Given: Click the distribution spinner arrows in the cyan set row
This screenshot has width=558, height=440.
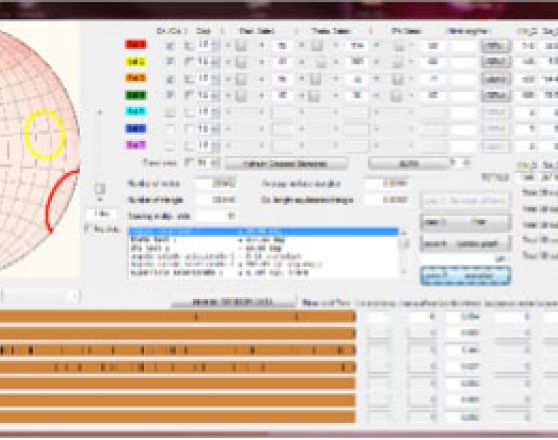Looking at the screenshot, I should click(216, 112).
